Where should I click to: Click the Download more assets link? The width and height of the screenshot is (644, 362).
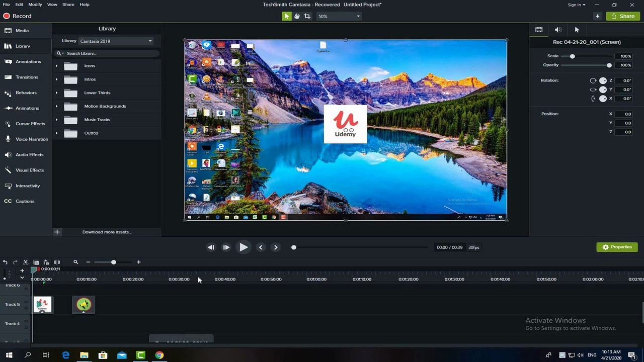point(107,232)
